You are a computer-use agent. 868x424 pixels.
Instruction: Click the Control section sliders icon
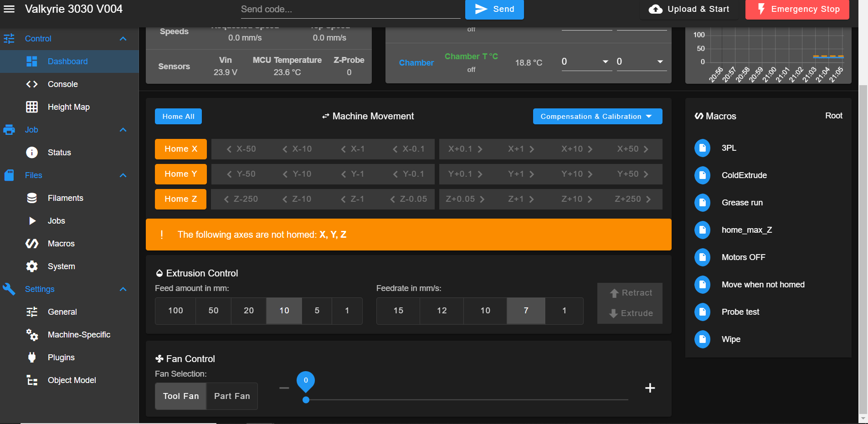tap(9, 39)
